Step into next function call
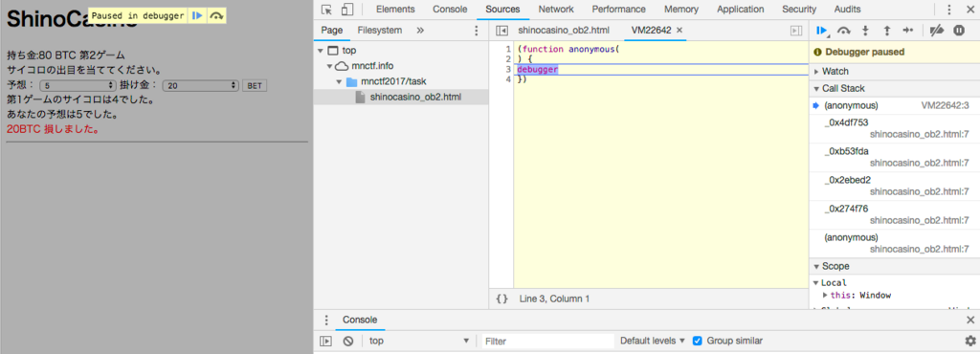This screenshot has width=980, height=354. [865, 30]
